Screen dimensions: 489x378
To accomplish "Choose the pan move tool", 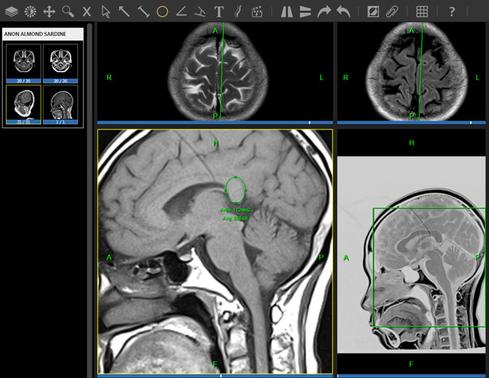I will coord(49,12).
